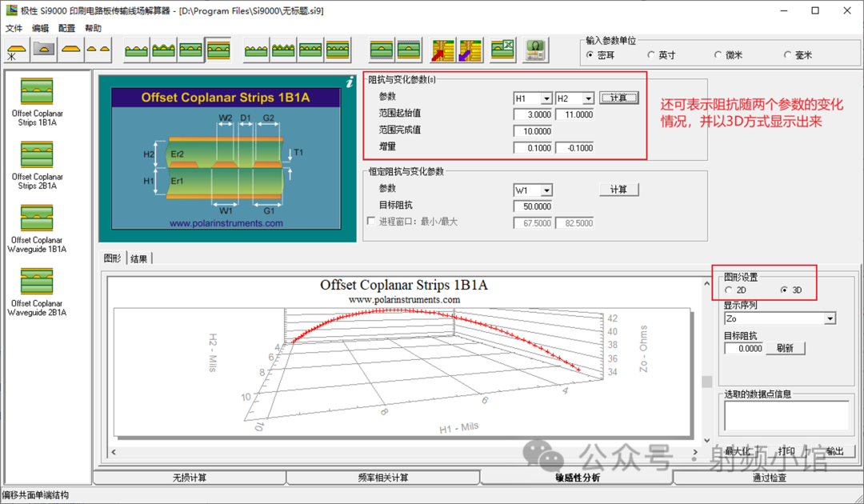Screen dimensions: 864x504
Task: Click the info 'i' icon on diagram
Action: [x=349, y=82]
